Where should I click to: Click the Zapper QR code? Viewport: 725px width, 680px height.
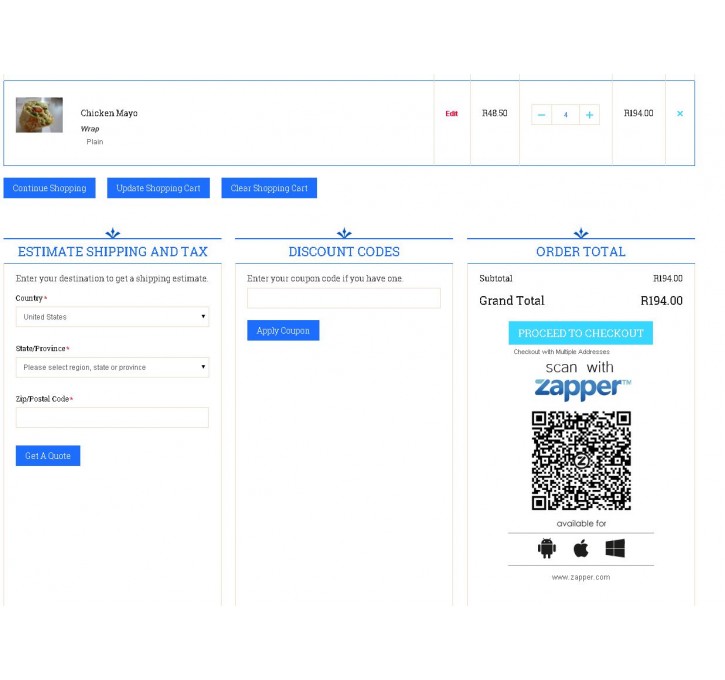point(581,460)
